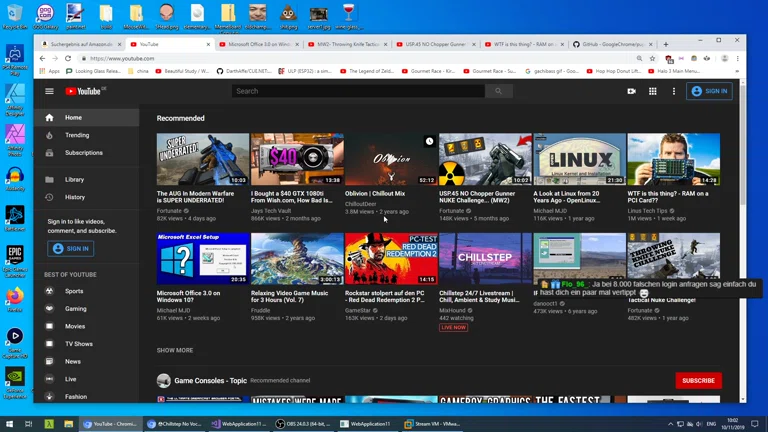Open the $40 GTX 1080ti video thumbnail
Viewport: 768px width, 432px height.
click(297, 159)
